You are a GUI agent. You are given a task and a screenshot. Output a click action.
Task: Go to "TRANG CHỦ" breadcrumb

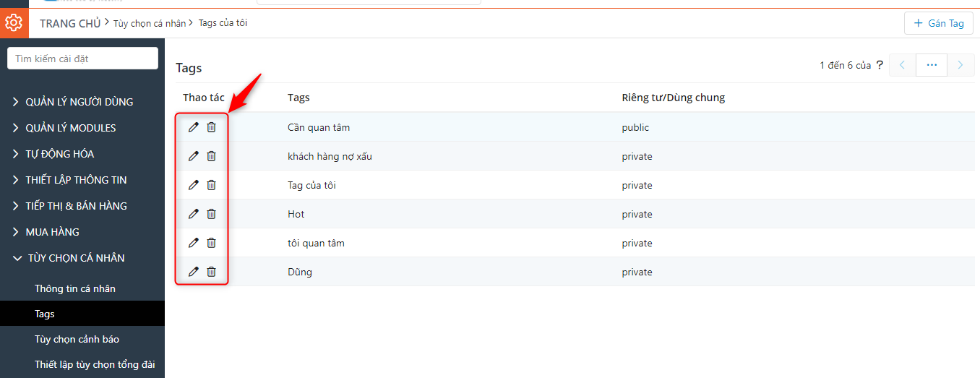(70, 23)
